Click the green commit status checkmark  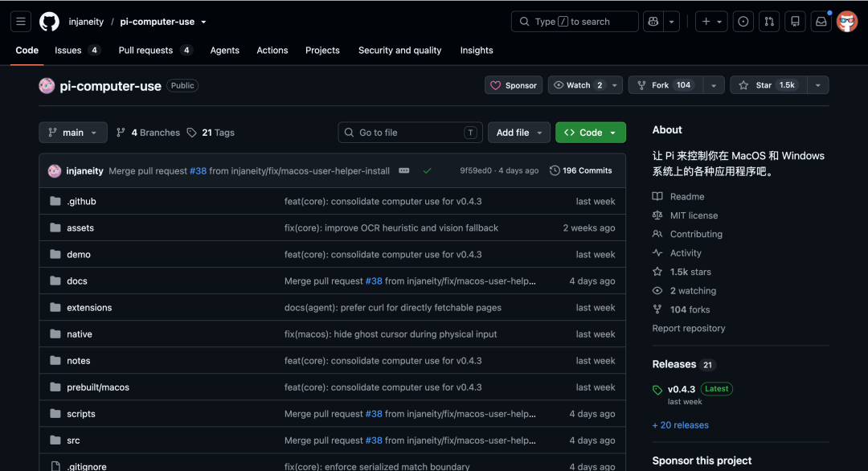click(428, 170)
